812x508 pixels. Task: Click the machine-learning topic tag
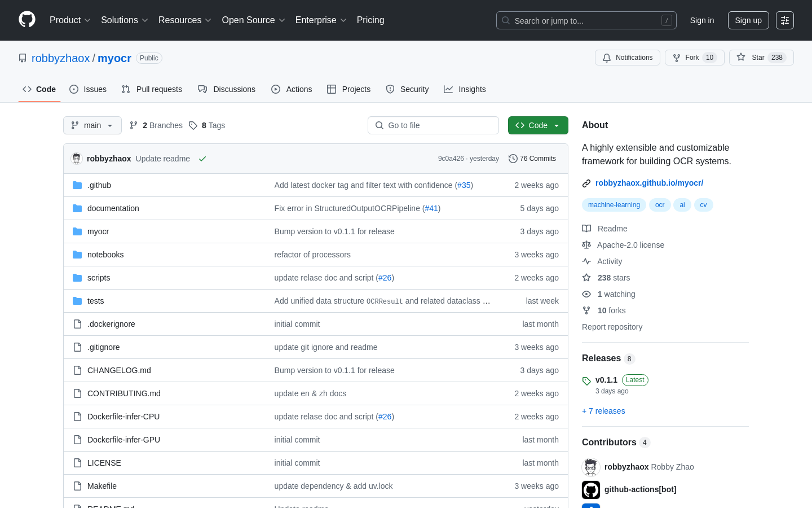614,205
